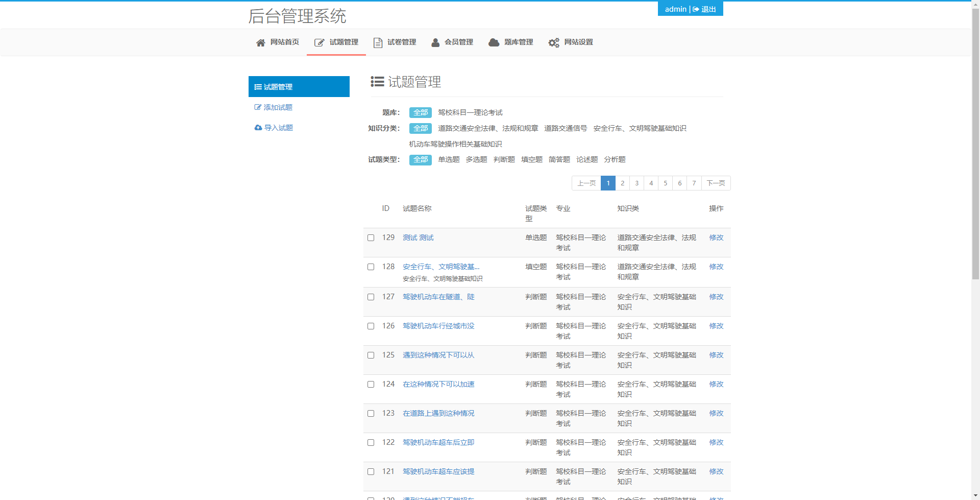This screenshot has height=500, width=980.
Task: Filter question type 多选题
Action: (476, 159)
